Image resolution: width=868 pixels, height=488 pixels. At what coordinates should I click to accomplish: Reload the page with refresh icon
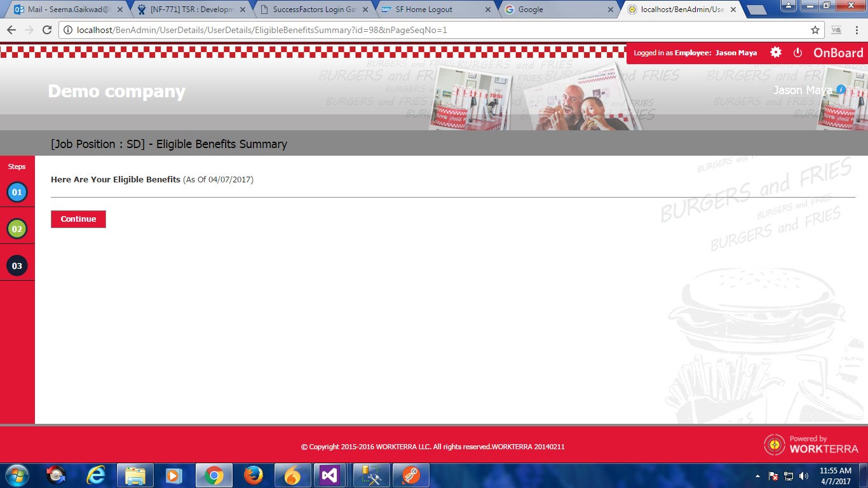click(47, 30)
